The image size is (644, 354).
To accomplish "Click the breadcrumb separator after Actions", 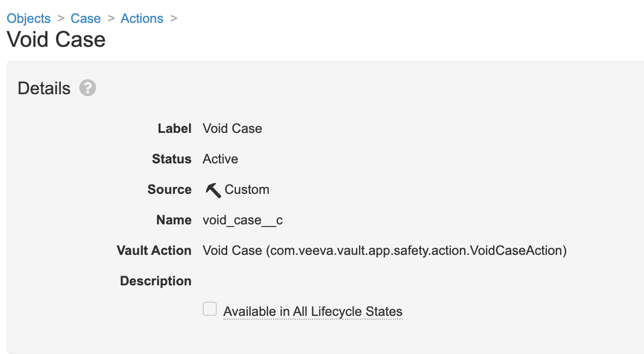I will (174, 18).
